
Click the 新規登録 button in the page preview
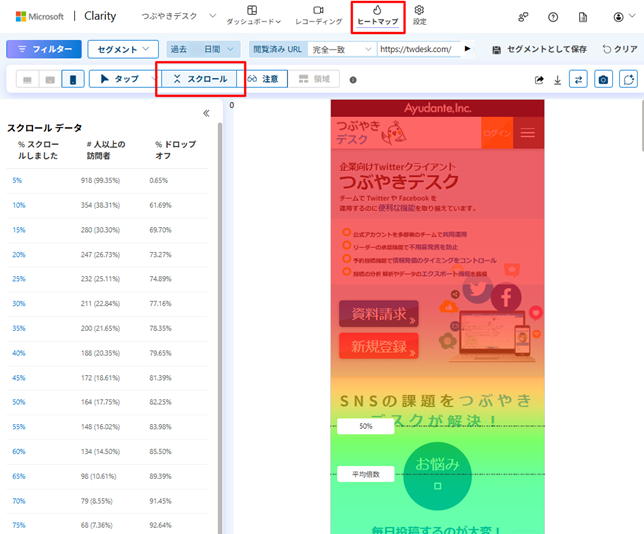379,346
